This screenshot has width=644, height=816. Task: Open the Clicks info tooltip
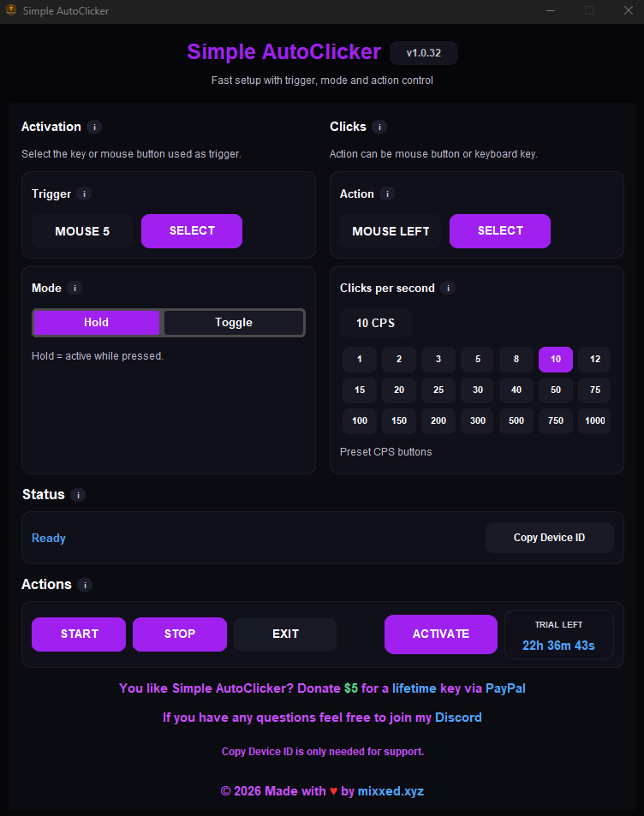(x=378, y=127)
